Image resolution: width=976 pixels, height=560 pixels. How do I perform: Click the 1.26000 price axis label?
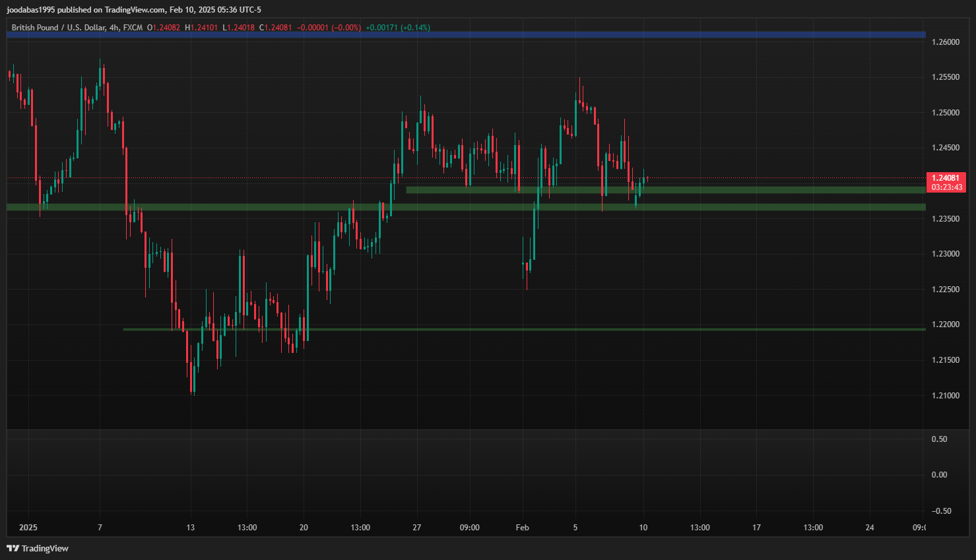click(x=945, y=42)
